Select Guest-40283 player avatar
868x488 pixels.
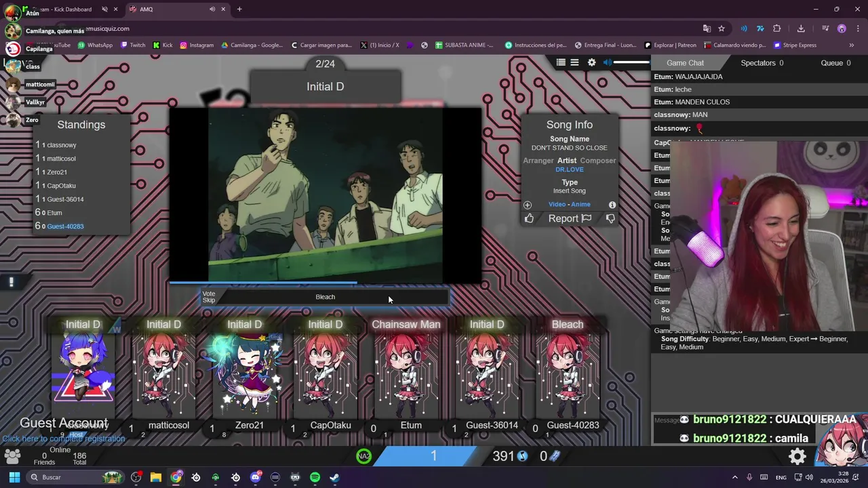568,373
